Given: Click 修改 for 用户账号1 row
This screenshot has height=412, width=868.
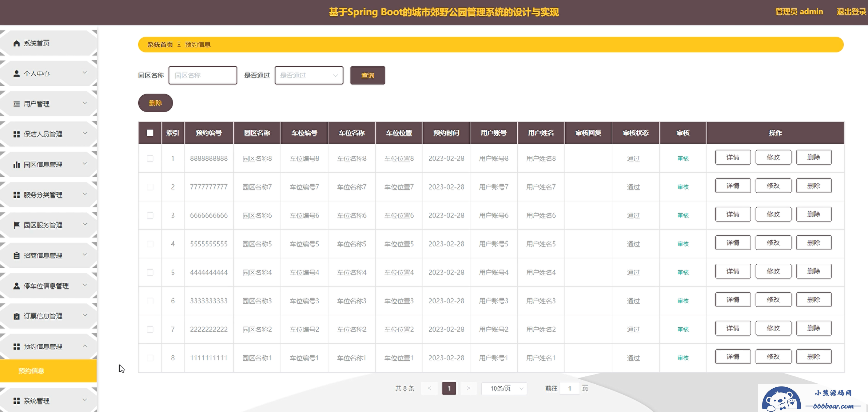Looking at the screenshot, I should (x=773, y=357).
